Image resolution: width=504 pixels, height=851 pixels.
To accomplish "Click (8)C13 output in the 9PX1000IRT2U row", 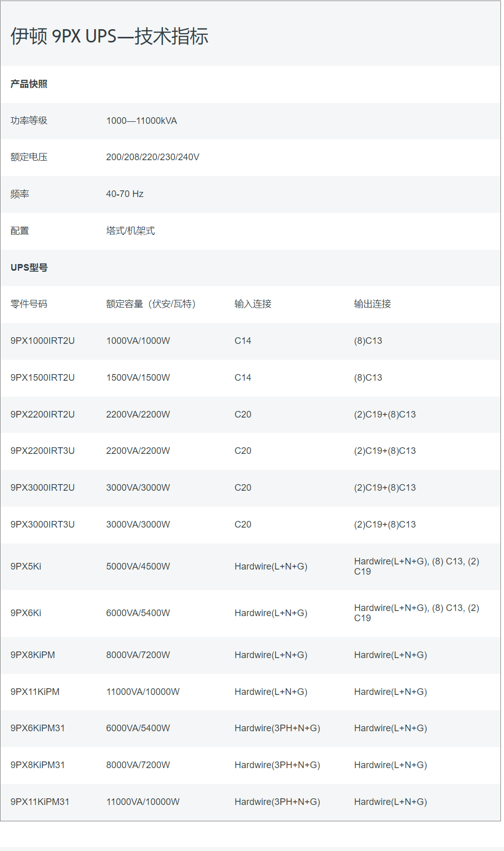I will (x=368, y=341).
